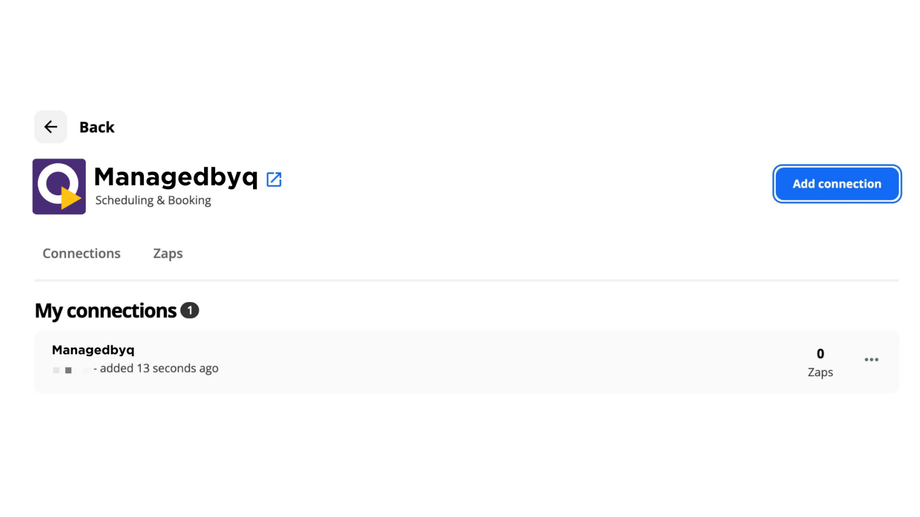
Task: Click the yellow arrow in Managedbyq logo
Action: (70, 199)
